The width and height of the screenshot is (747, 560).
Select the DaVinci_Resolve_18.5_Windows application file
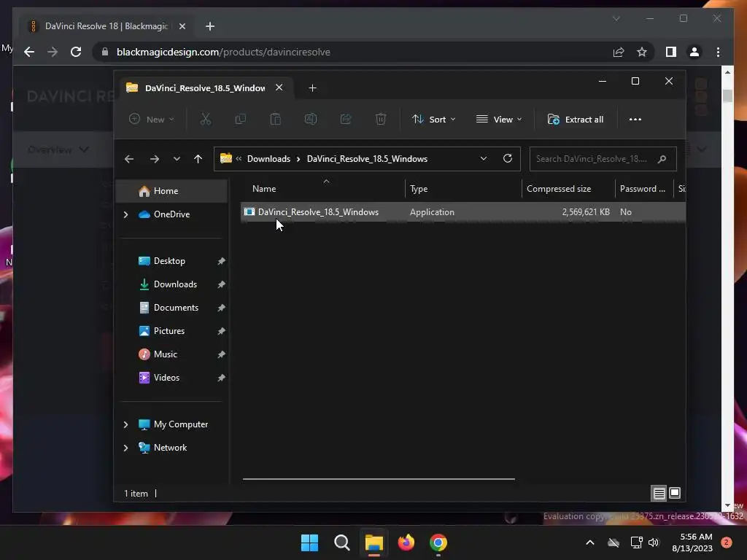coord(463,212)
